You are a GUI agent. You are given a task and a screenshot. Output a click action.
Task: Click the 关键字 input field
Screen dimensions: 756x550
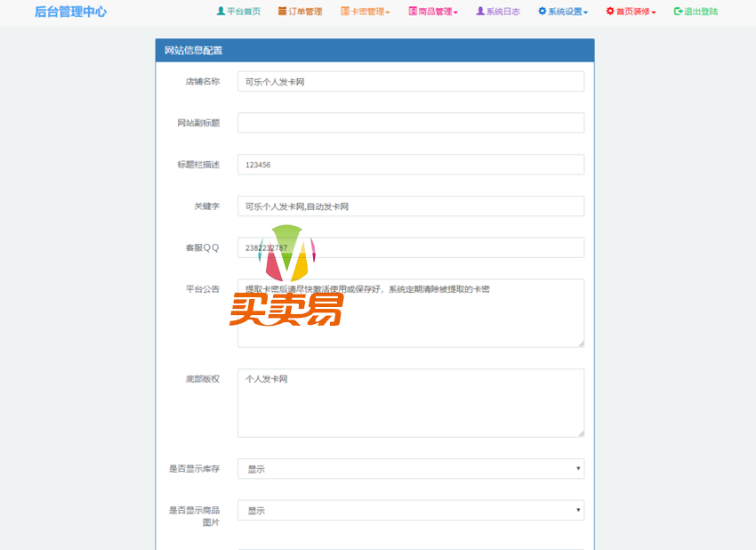(410, 206)
